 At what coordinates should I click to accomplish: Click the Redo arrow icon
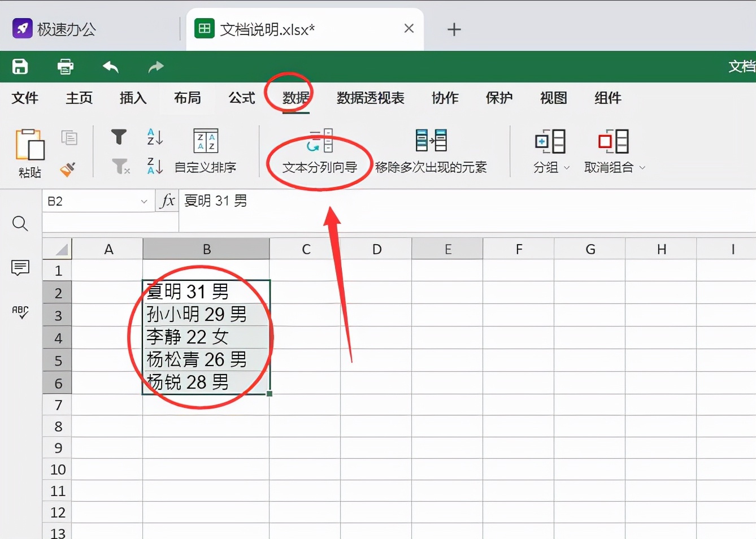(155, 67)
